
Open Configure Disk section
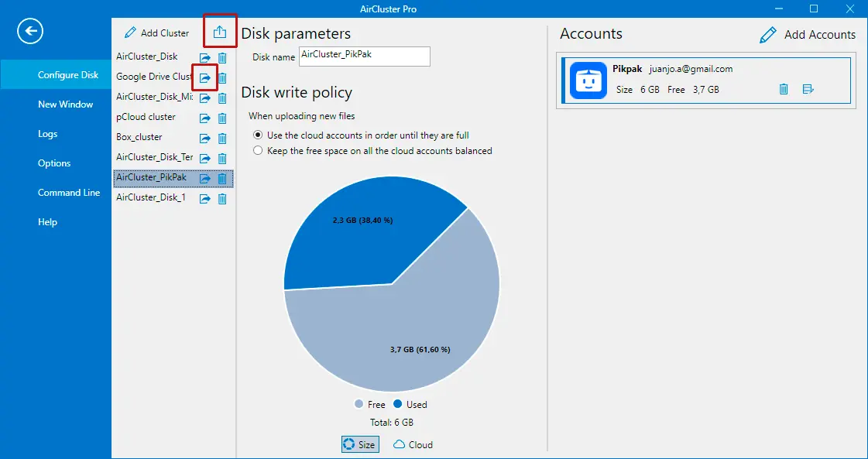pos(55,75)
